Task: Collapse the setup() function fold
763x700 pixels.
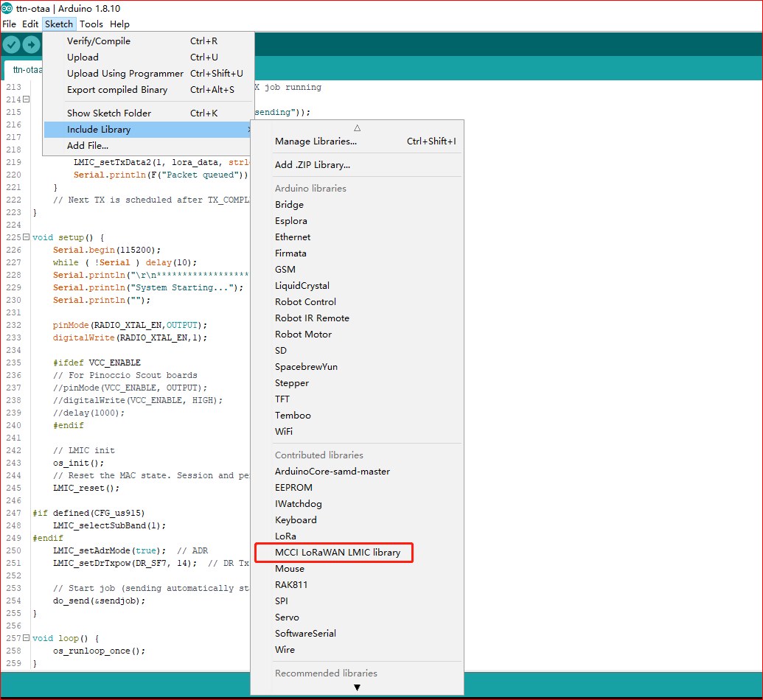Action: click(x=27, y=237)
